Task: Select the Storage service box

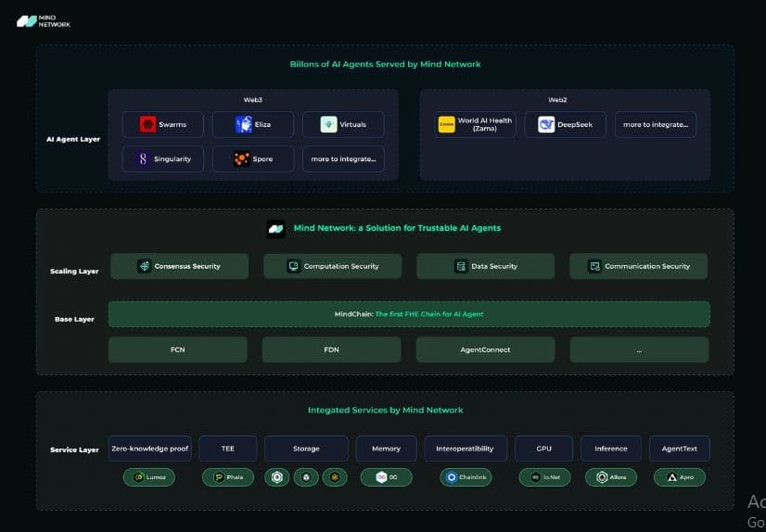Action: 306,449
